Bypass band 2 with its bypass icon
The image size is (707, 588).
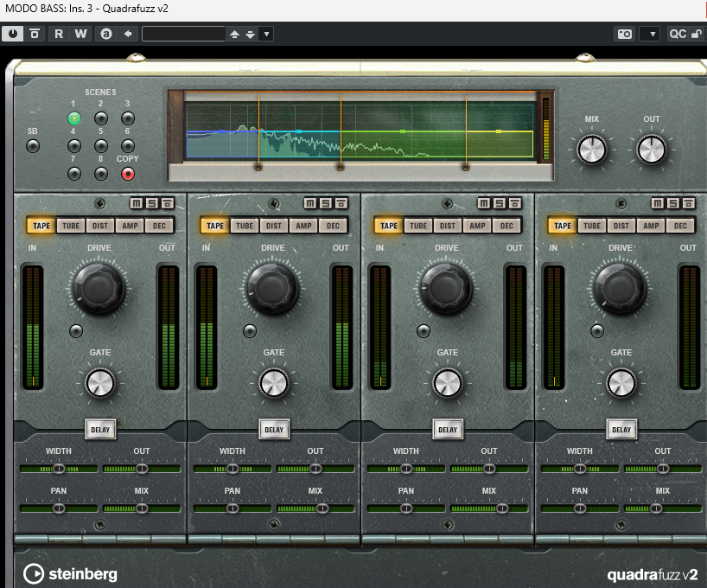pyautogui.click(x=341, y=203)
